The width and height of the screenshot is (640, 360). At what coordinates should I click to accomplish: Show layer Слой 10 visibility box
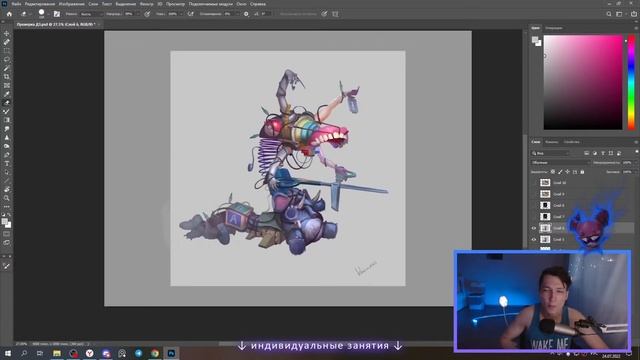534,182
